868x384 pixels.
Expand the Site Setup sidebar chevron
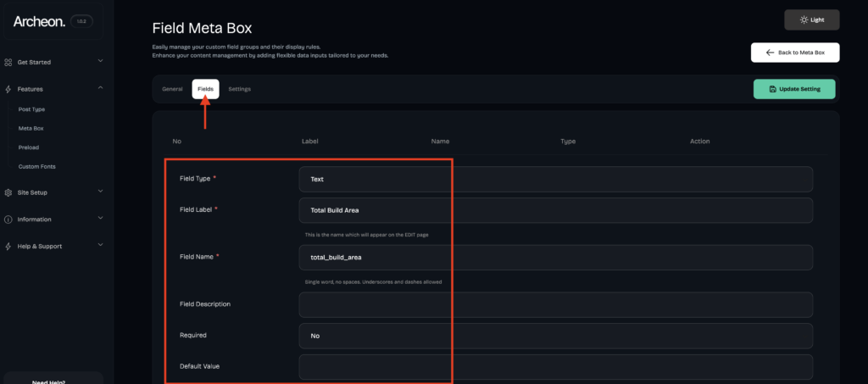100,191
